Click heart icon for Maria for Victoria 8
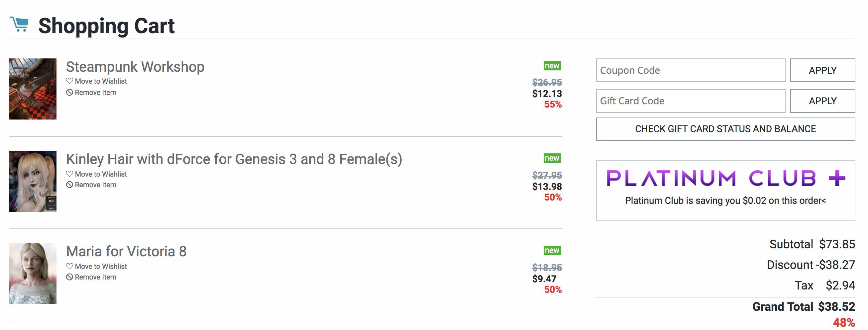 [x=69, y=266]
